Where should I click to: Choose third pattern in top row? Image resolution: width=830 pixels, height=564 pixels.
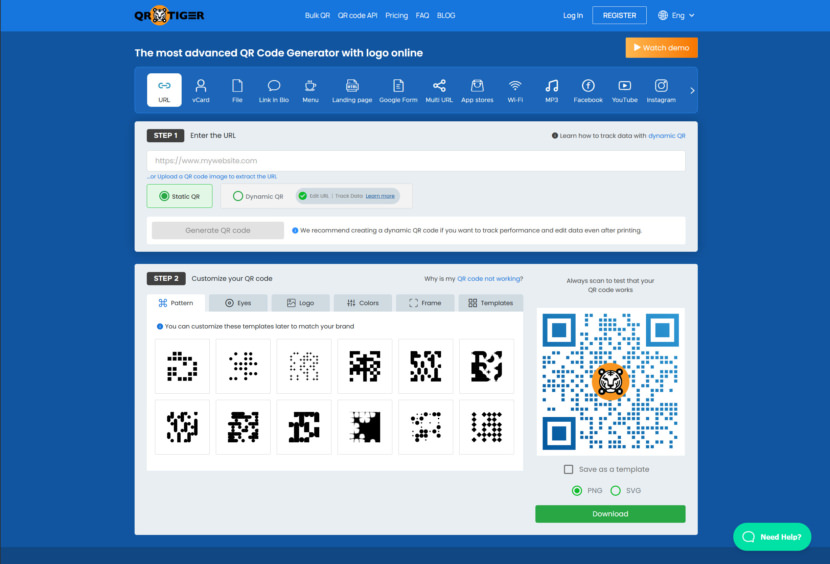click(x=304, y=366)
